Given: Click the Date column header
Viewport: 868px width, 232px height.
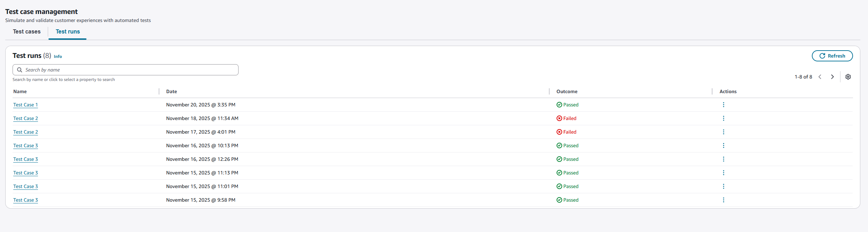Looking at the screenshot, I should tap(172, 91).
